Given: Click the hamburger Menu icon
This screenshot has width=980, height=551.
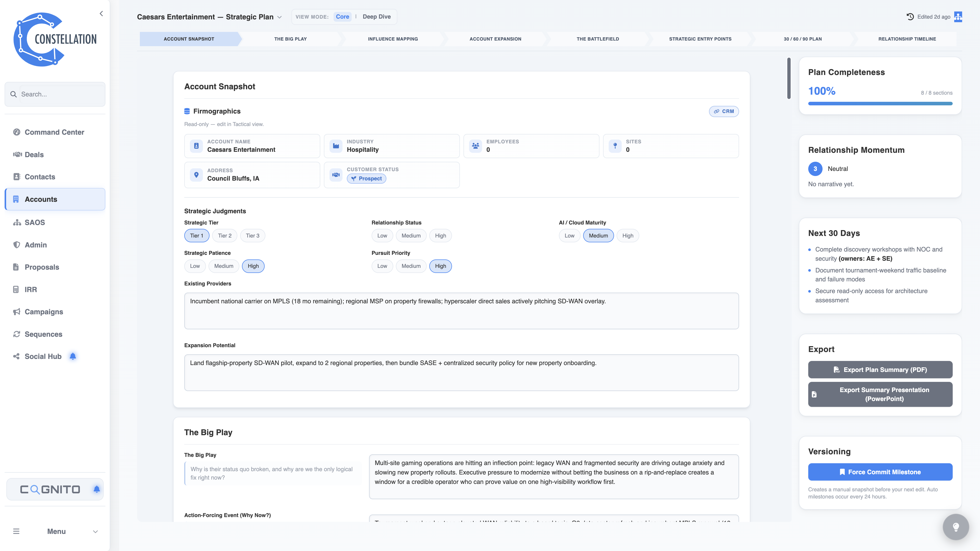Looking at the screenshot, I should tap(16, 531).
